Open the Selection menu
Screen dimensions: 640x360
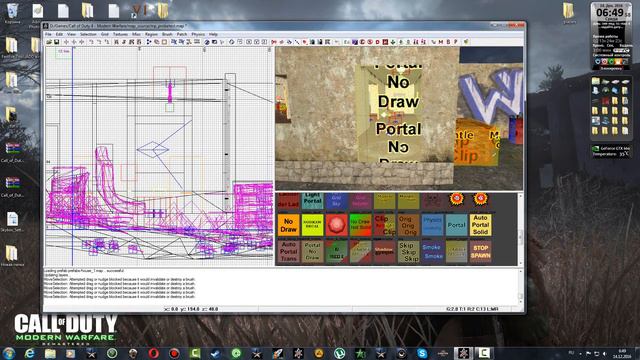(x=88, y=34)
